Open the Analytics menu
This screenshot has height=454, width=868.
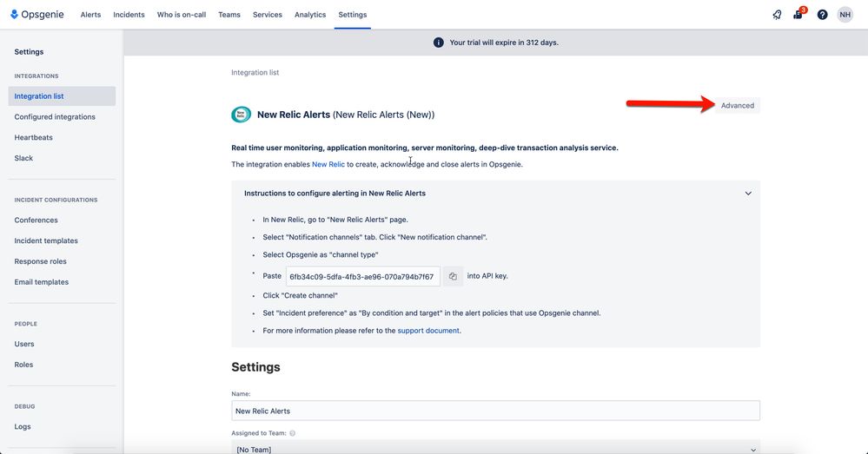point(310,15)
